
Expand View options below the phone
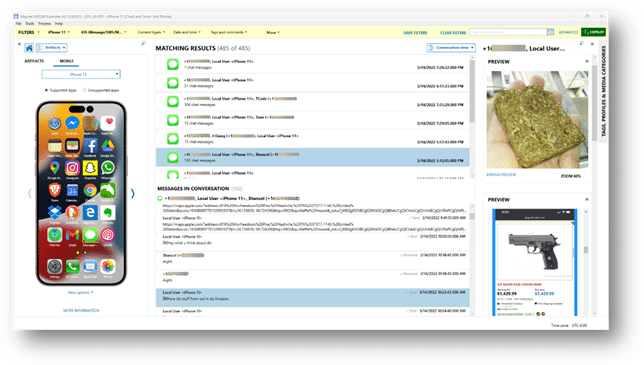[x=80, y=292]
